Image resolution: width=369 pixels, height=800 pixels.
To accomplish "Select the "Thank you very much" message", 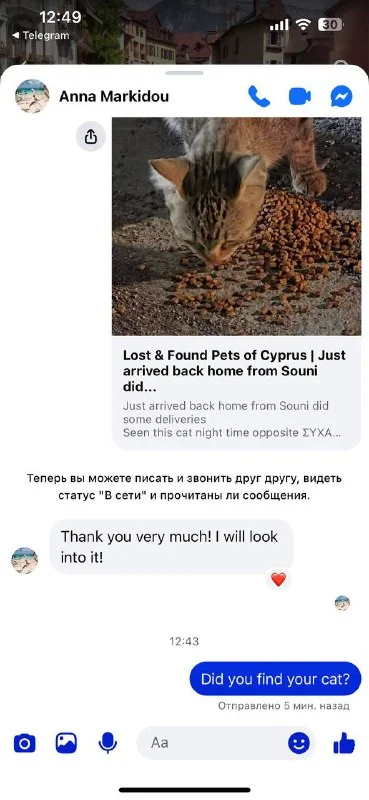I will (x=171, y=547).
